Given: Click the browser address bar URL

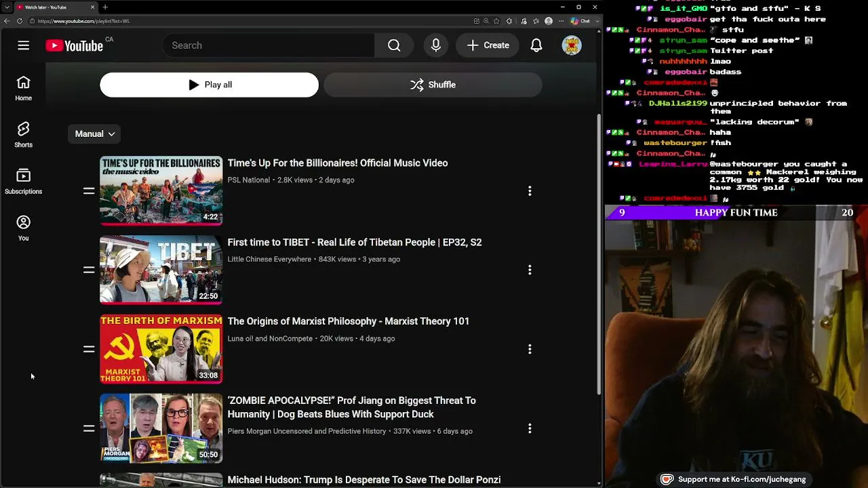Looking at the screenshot, I should pyautogui.click(x=84, y=21).
